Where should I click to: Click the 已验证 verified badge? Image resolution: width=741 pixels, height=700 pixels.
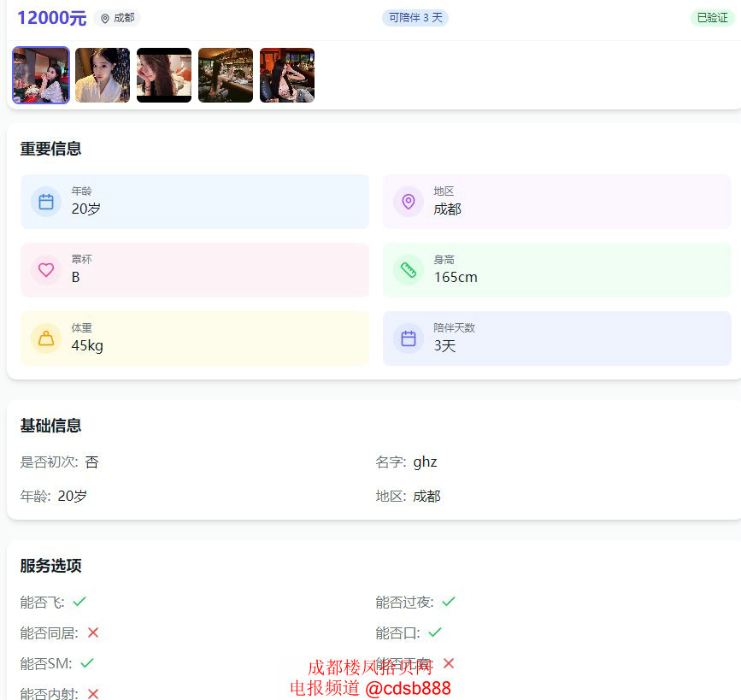pyautogui.click(x=712, y=18)
